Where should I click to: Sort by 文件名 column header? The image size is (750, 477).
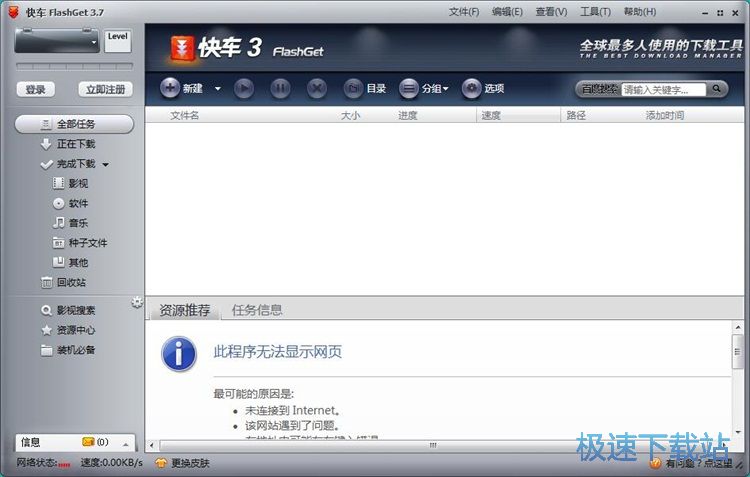pos(185,115)
